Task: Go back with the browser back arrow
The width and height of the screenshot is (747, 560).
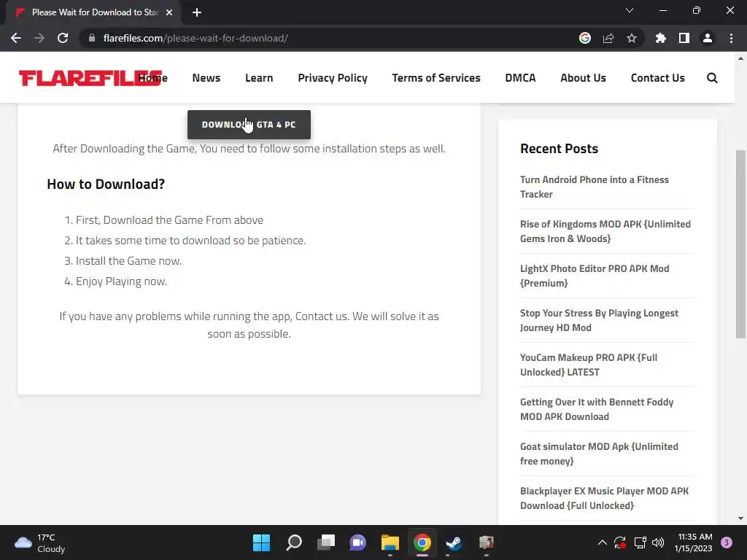Action: point(16,38)
